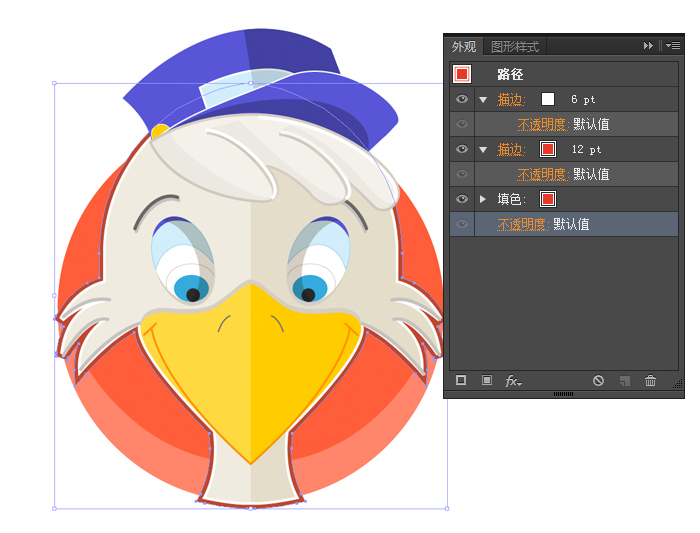The image size is (700, 533).
Task: Open the Appearance panel flyout menu
Action: tap(672, 46)
